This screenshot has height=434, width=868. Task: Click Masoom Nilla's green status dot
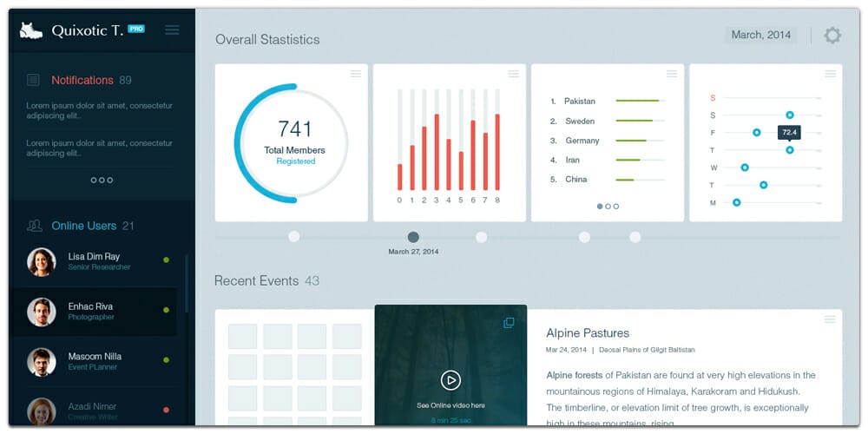click(166, 360)
